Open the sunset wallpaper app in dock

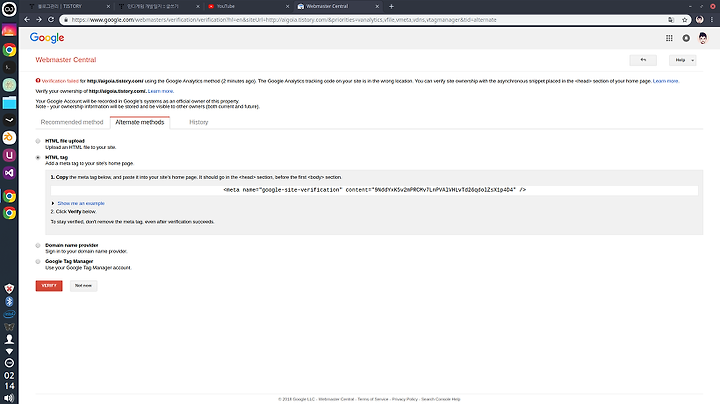pos(9,31)
